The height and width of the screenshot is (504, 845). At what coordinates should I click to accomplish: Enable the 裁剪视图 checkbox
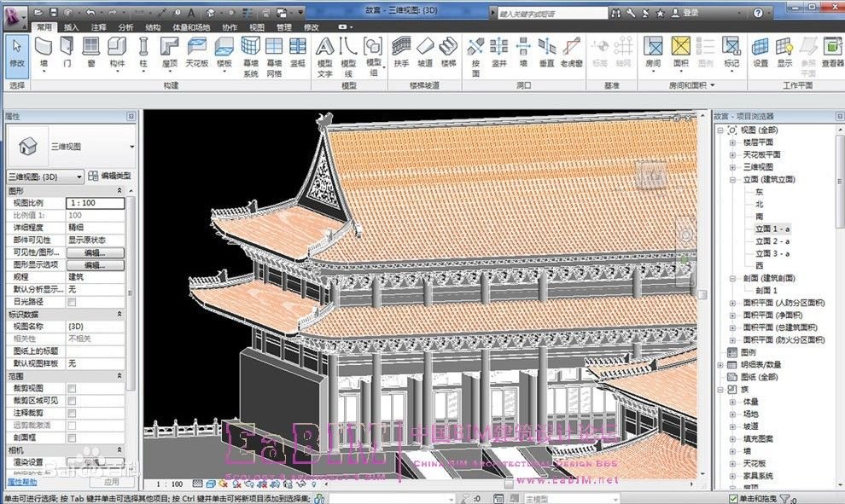click(x=72, y=388)
